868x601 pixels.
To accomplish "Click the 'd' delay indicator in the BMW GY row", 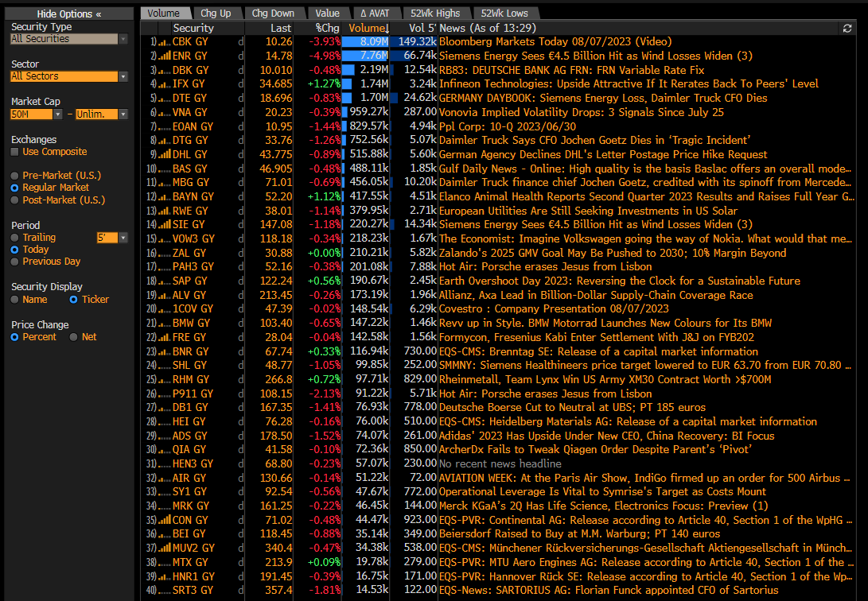I will (241, 323).
